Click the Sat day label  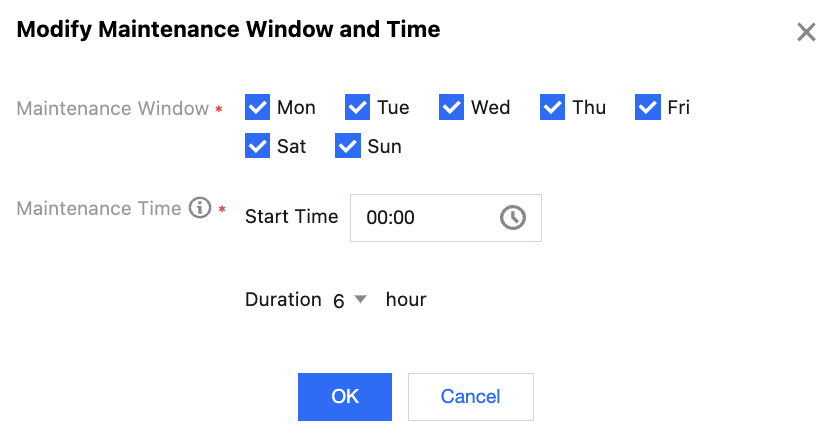coord(291,146)
